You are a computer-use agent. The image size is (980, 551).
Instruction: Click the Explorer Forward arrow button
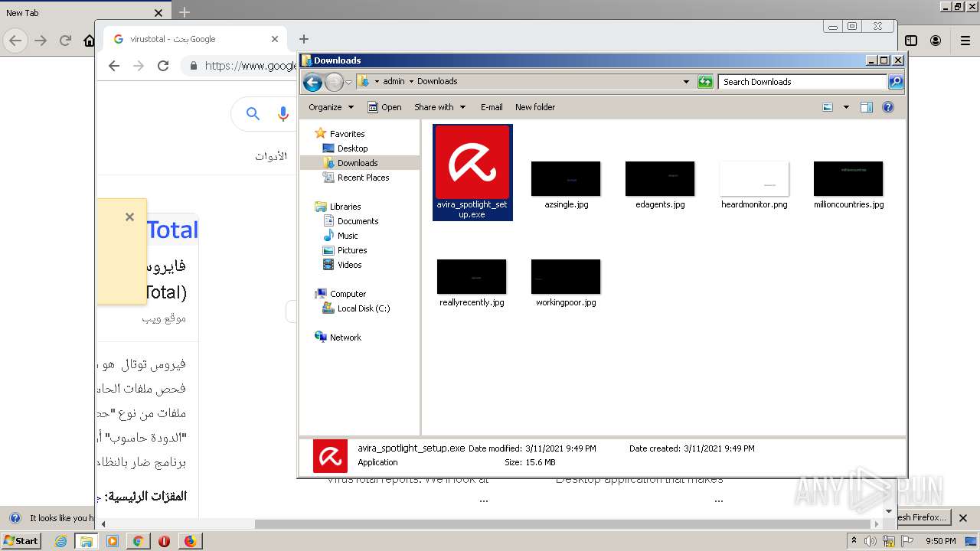[334, 82]
